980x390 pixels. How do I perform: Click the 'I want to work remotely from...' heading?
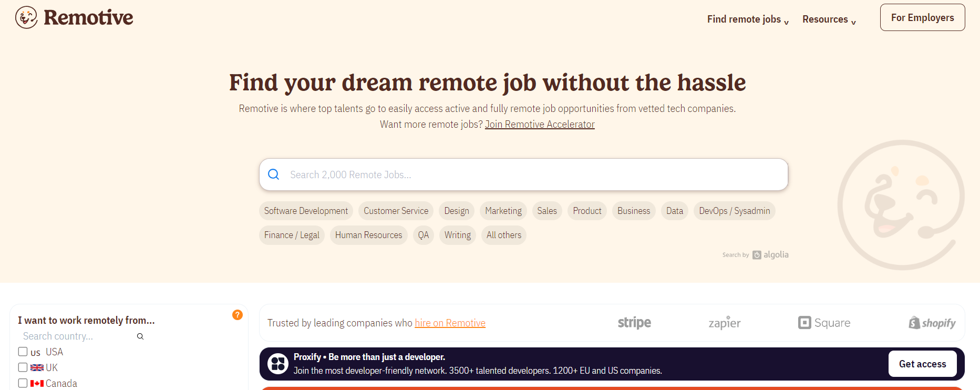(x=86, y=320)
